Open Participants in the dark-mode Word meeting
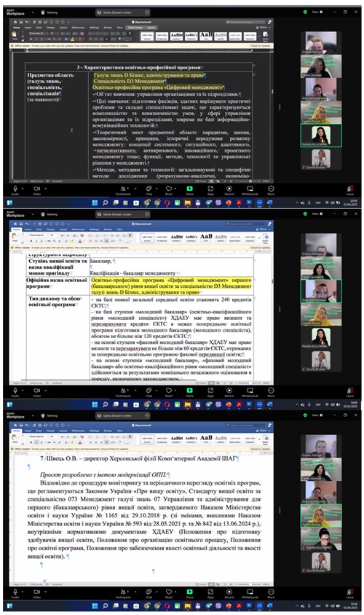Viewport: 364px width, 615px height. 122,190
